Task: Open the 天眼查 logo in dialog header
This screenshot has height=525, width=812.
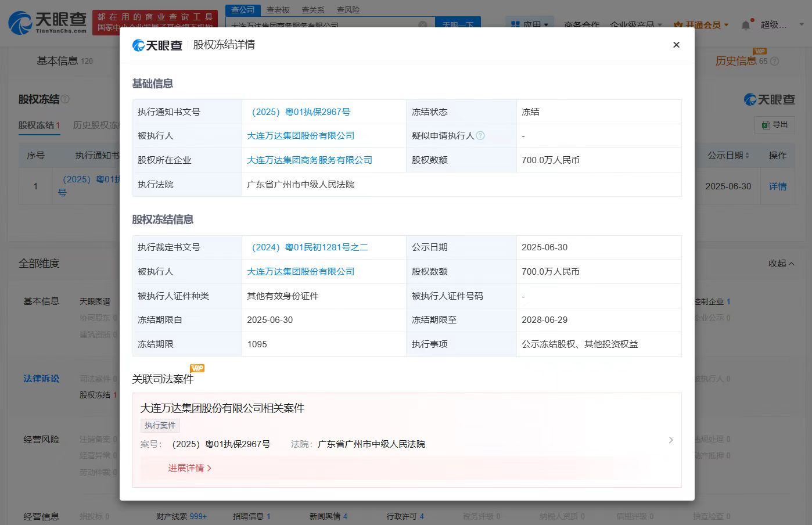Action: click(x=157, y=45)
